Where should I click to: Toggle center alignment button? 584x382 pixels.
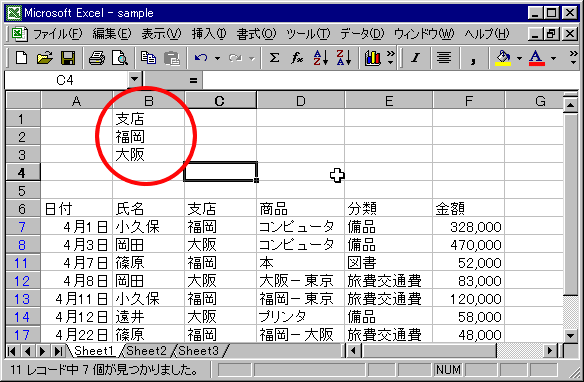point(444,58)
